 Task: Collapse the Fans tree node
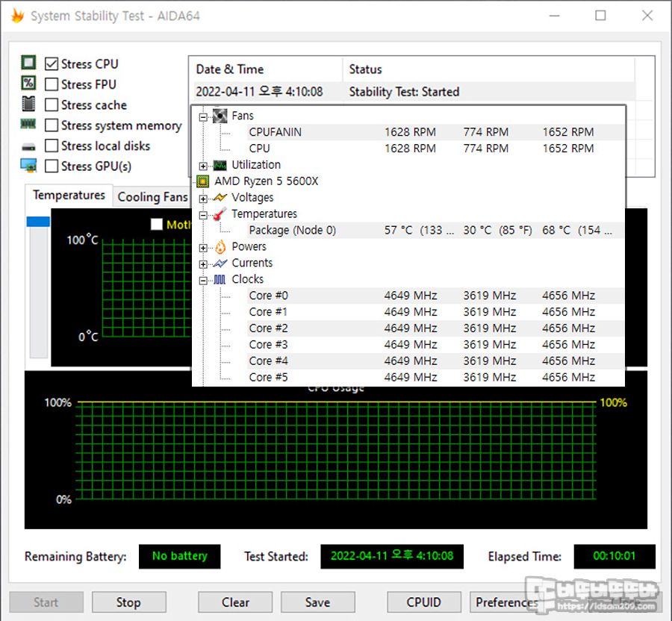click(203, 116)
